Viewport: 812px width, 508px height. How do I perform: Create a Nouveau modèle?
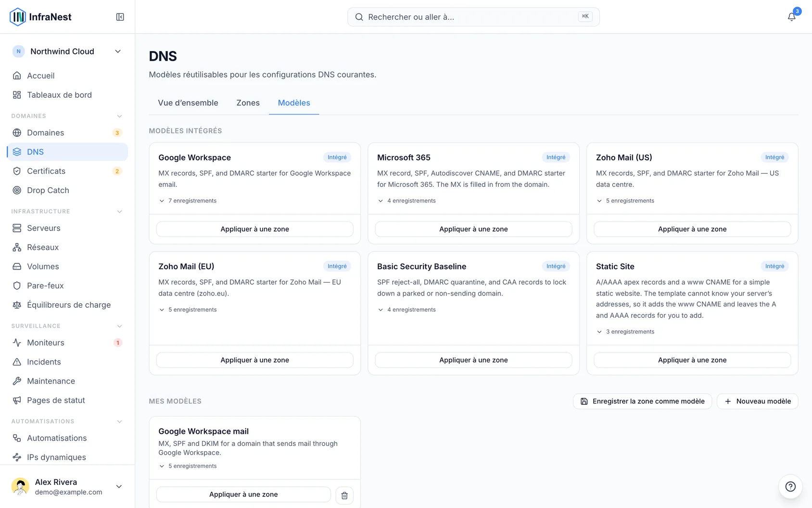(758, 401)
